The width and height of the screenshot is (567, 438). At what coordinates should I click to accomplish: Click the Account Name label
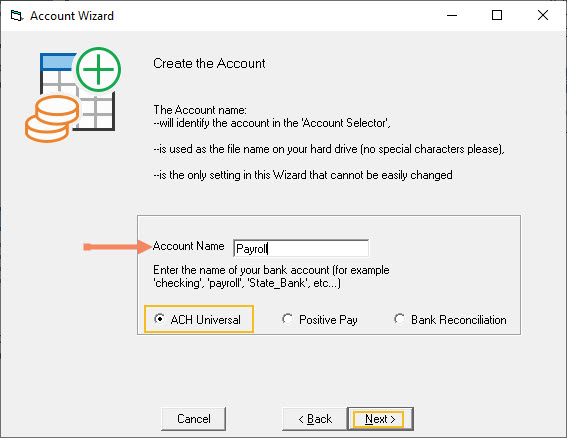(x=188, y=246)
